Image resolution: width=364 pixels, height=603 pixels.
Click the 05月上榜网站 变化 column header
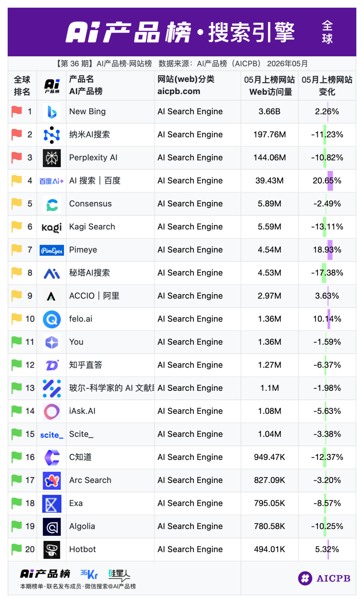pyautogui.click(x=327, y=86)
